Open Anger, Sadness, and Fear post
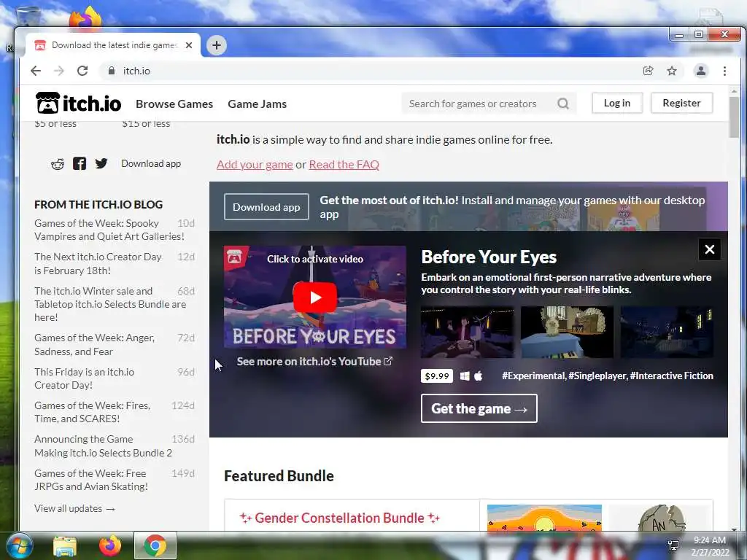Viewport: 747px width, 560px height. (94, 344)
